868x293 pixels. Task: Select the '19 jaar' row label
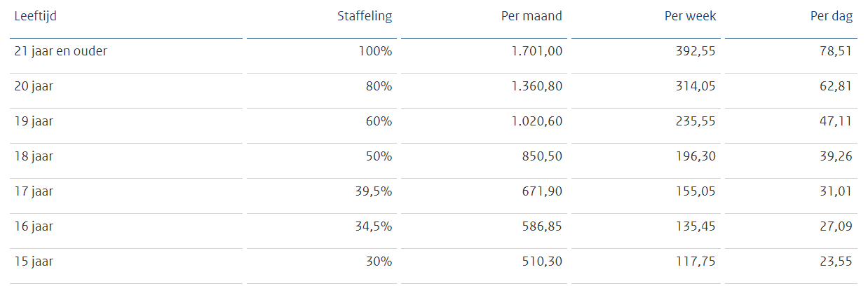click(34, 121)
